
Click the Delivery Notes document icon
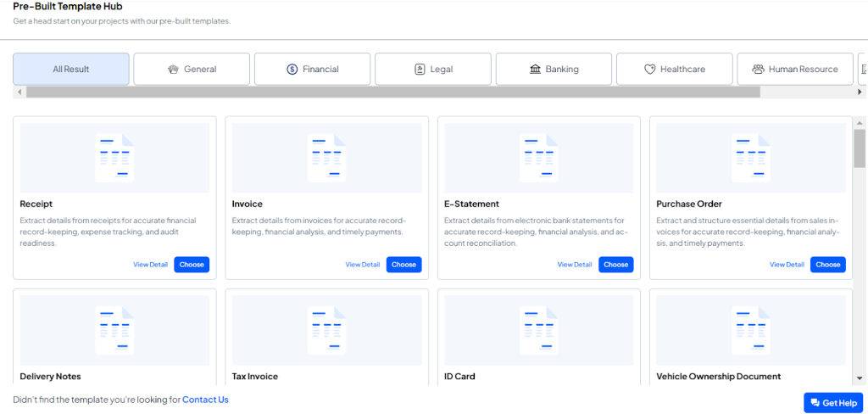(114, 329)
